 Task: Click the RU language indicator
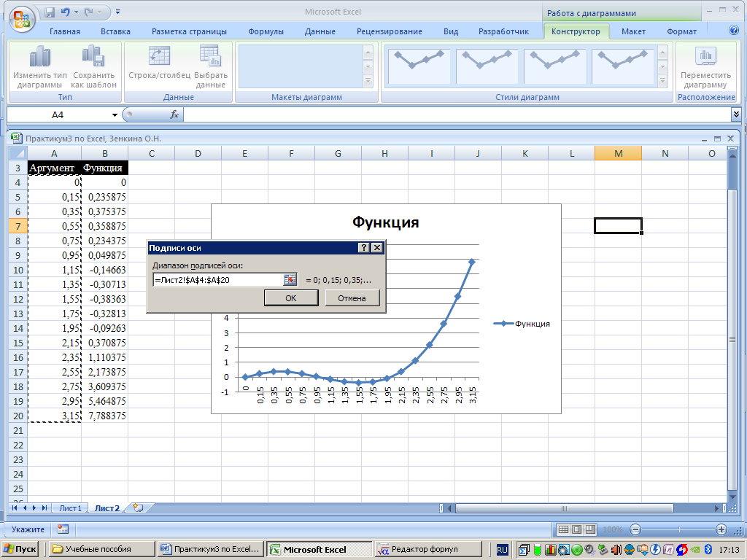coord(502,550)
